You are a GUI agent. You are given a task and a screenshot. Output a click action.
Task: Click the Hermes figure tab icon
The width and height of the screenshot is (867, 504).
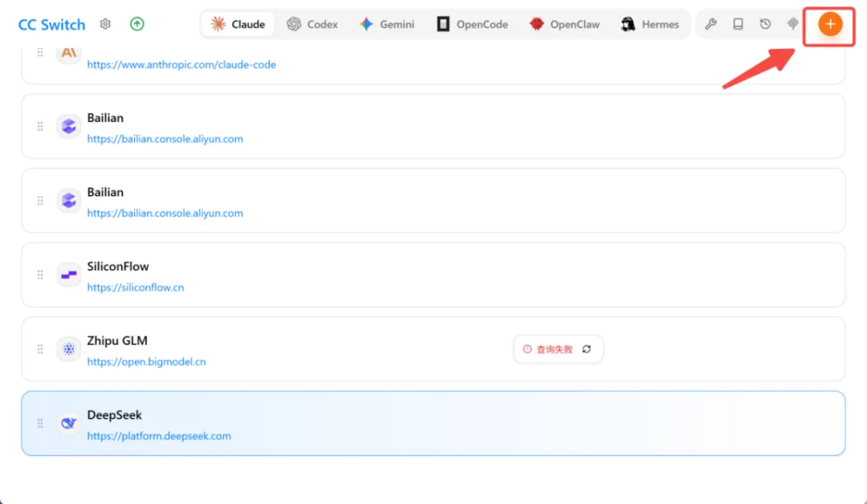coord(628,24)
